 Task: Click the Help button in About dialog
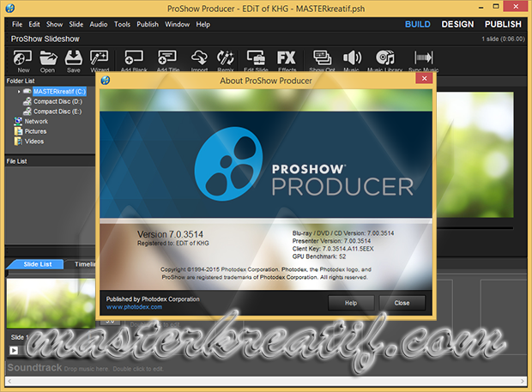point(351,303)
